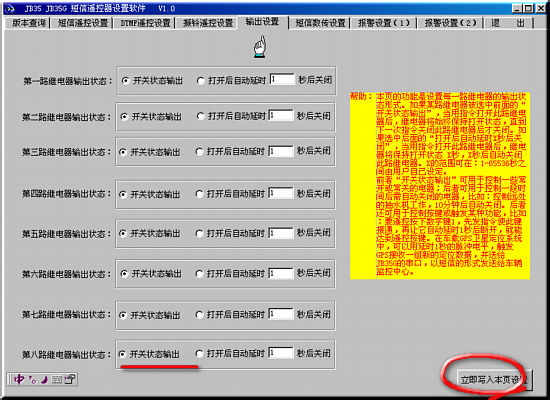
Task: Switch to the 短信遥控设置 tab
Action: 83,23
